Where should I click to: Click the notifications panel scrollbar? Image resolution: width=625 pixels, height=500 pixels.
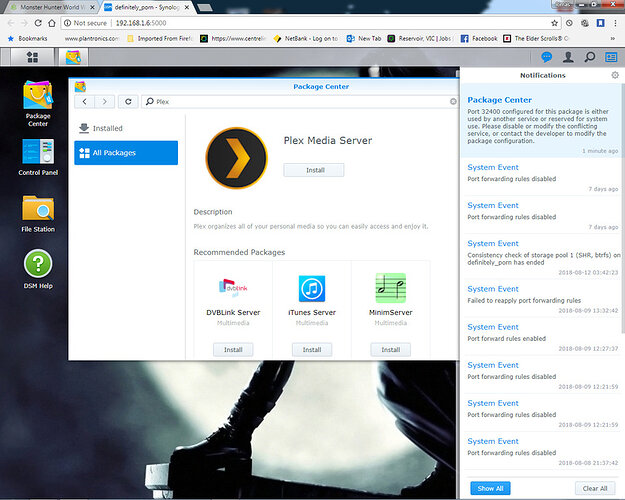click(623, 207)
